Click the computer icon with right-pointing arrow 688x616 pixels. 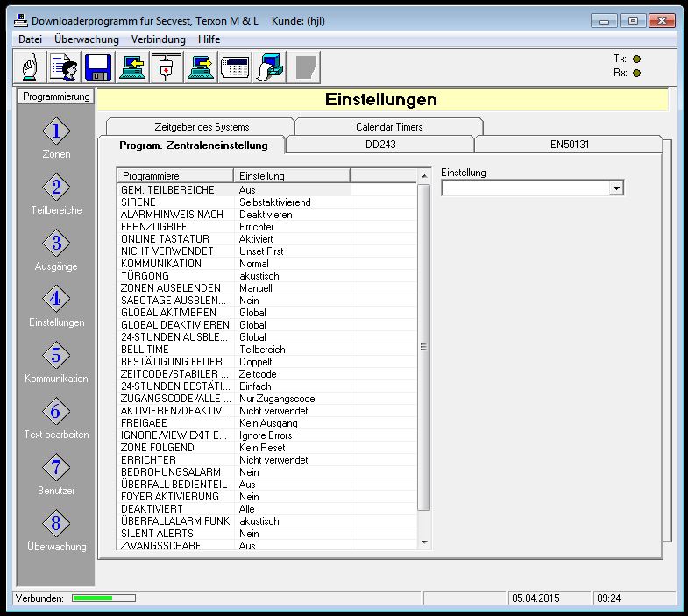(x=200, y=67)
